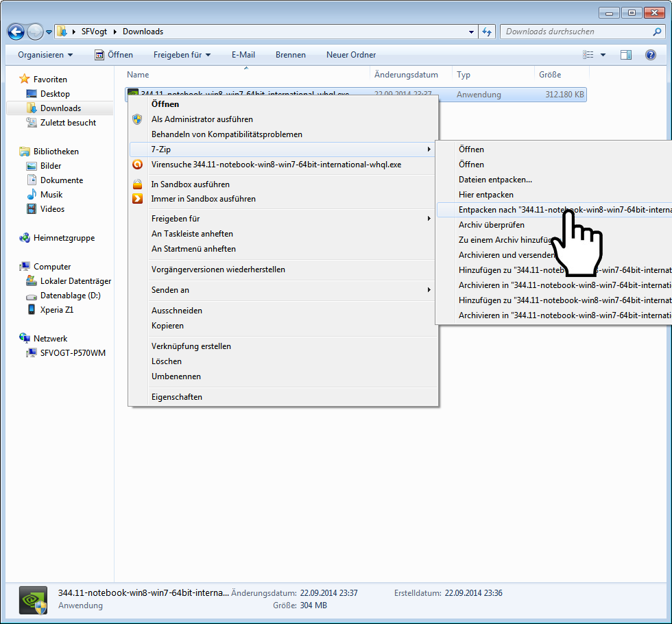Choose Dateien entpacken... in the 7-Zip submenu

[554, 180]
